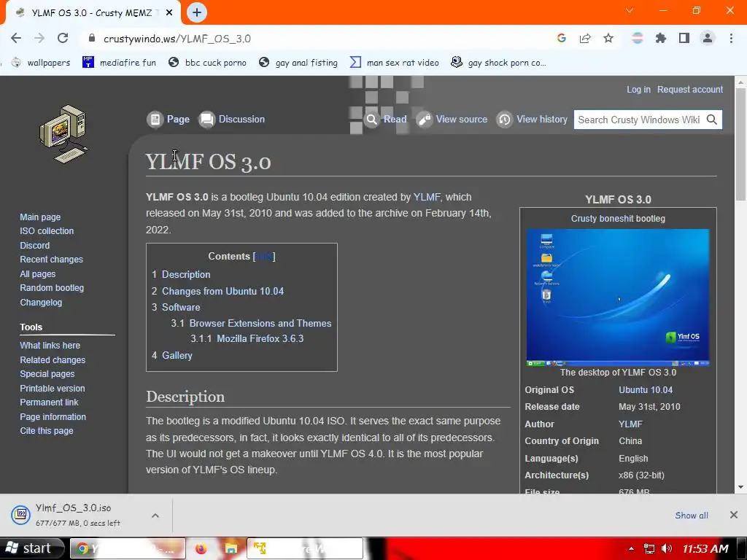Open All pages in the sidebar

coord(38,274)
